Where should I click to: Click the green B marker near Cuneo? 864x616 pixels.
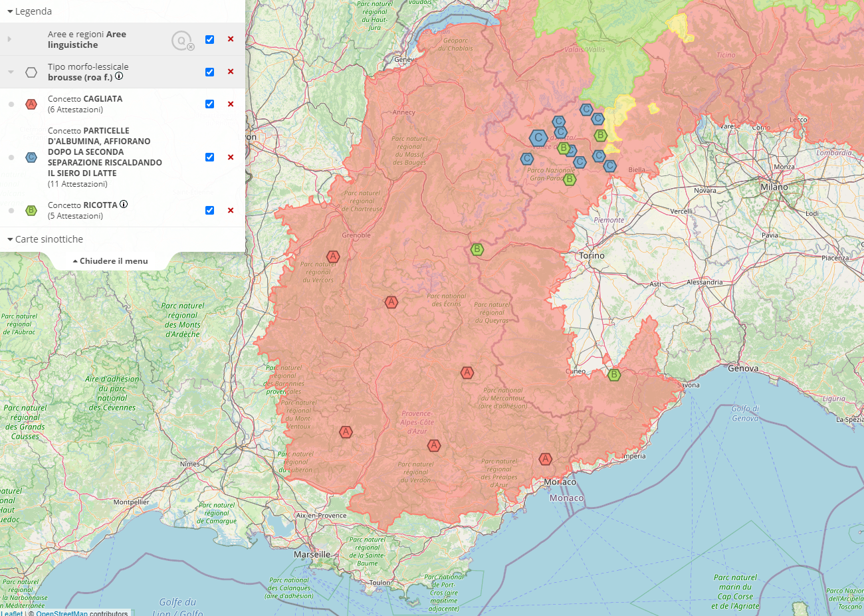click(614, 375)
